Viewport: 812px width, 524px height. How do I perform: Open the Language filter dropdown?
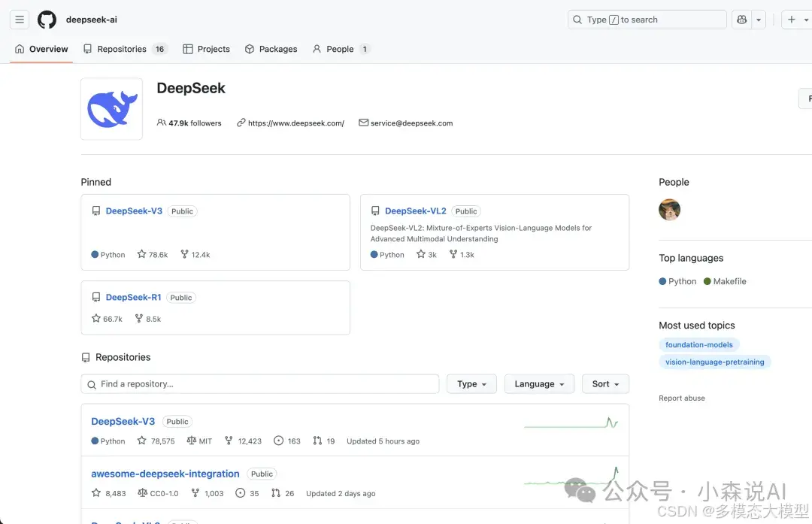point(539,384)
